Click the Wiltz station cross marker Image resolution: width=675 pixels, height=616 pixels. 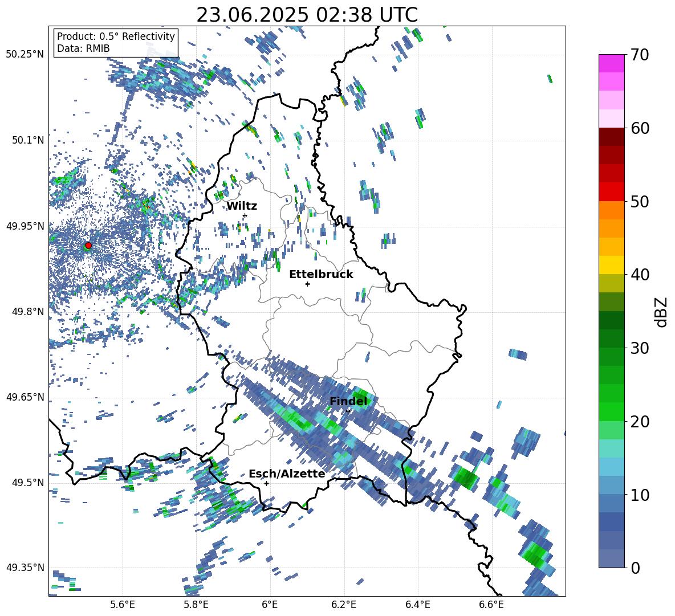(245, 215)
